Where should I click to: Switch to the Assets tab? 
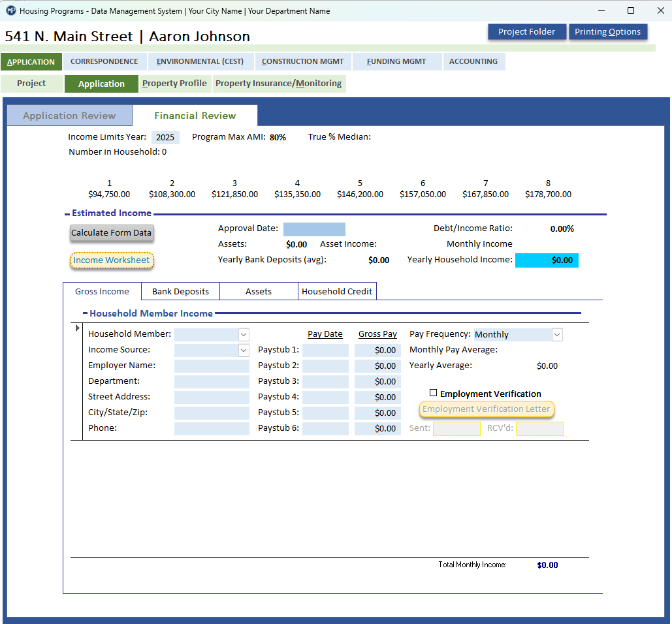pyautogui.click(x=259, y=291)
